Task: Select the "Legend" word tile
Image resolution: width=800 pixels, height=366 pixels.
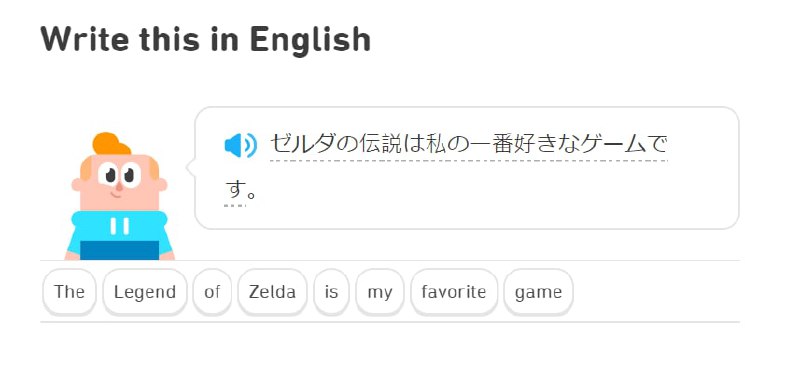Action: pyautogui.click(x=145, y=292)
